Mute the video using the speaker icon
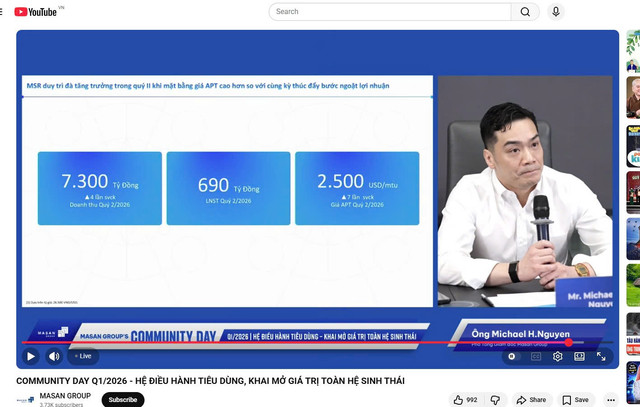 pos(54,356)
